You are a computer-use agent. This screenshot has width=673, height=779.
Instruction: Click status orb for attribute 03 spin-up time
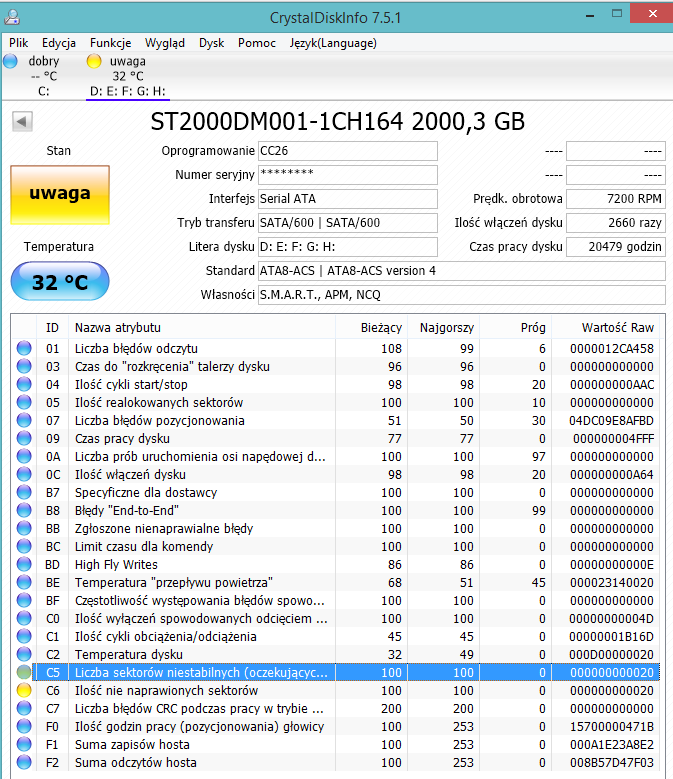click(x=24, y=366)
